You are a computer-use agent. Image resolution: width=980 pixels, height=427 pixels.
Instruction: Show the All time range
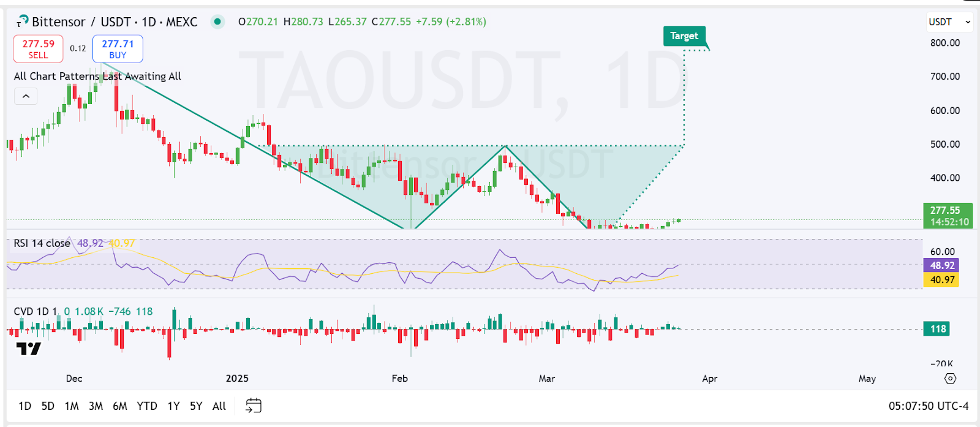point(219,406)
